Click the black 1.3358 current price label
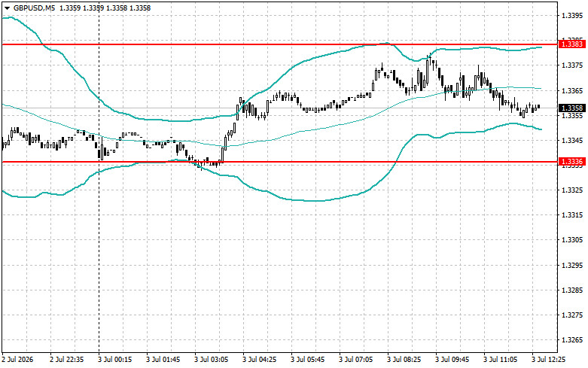 coord(572,108)
